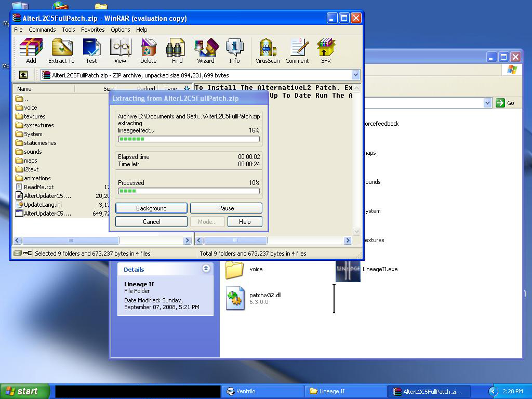This screenshot has height=399, width=532.
Task: Click Help in the extracting dialog
Action: (245, 221)
